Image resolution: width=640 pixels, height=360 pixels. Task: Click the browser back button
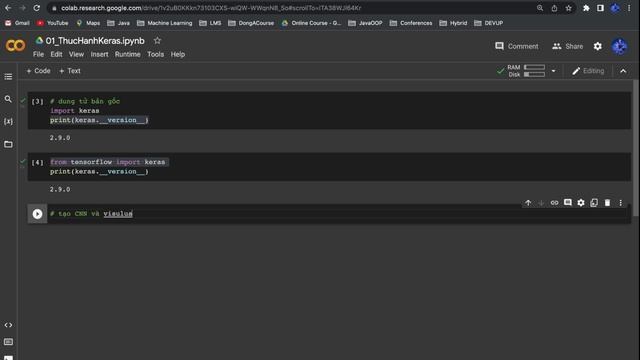coord(8,8)
